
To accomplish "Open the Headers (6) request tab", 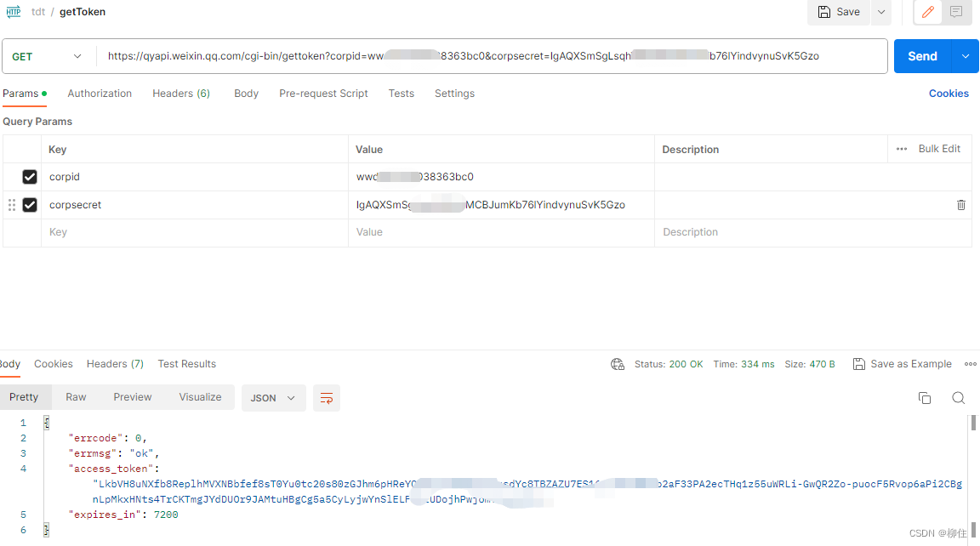I will click(181, 94).
